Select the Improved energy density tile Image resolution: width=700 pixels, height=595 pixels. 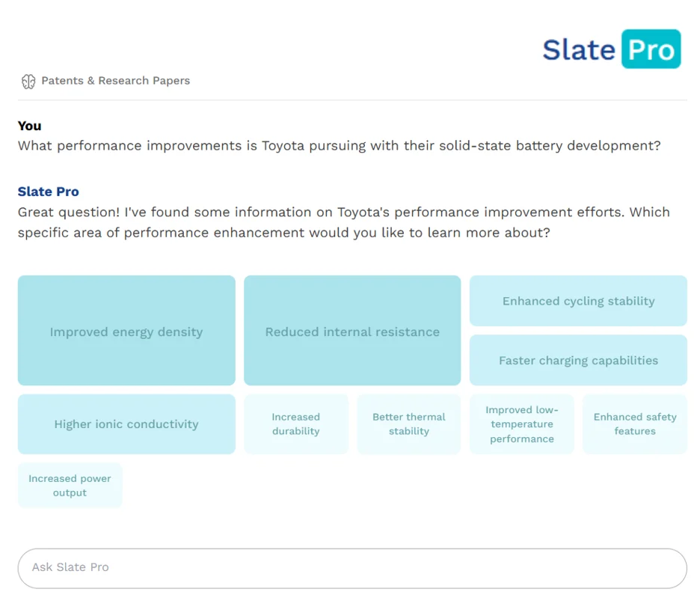pyautogui.click(x=126, y=331)
